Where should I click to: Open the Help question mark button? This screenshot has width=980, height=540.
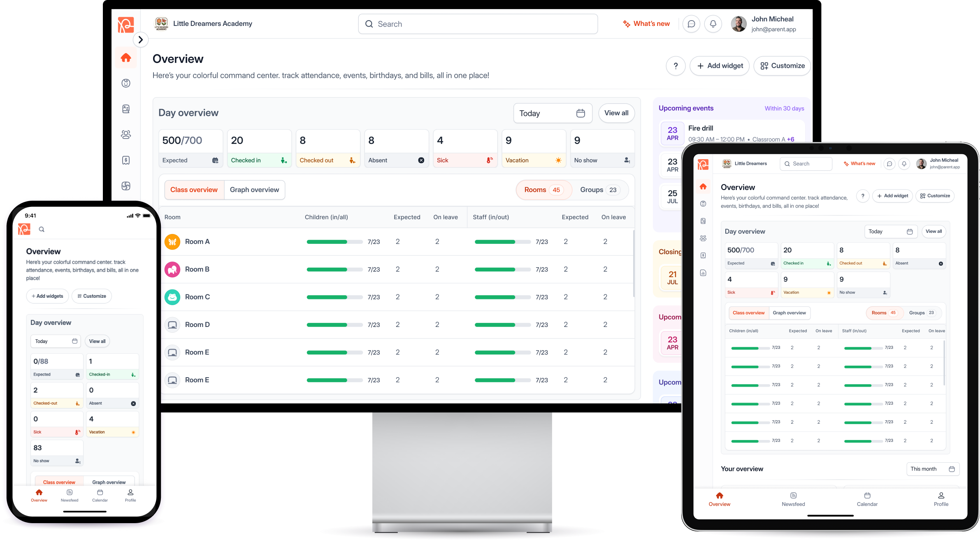tap(676, 66)
